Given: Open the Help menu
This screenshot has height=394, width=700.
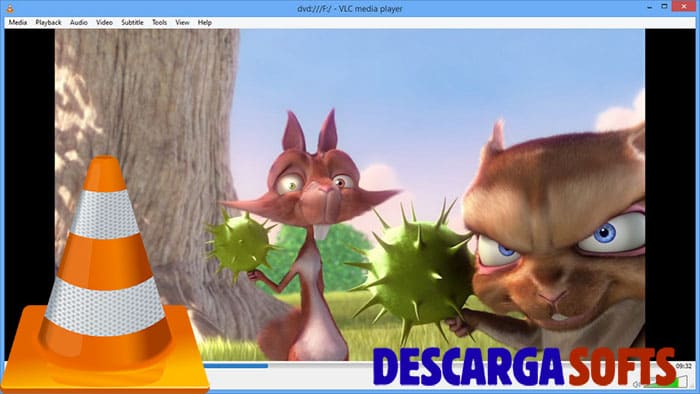Looking at the screenshot, I should tap(204, 22).
